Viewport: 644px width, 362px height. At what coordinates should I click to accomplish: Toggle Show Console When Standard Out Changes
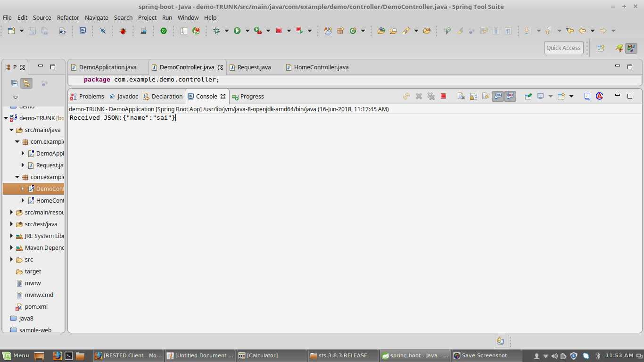point(498,96)
